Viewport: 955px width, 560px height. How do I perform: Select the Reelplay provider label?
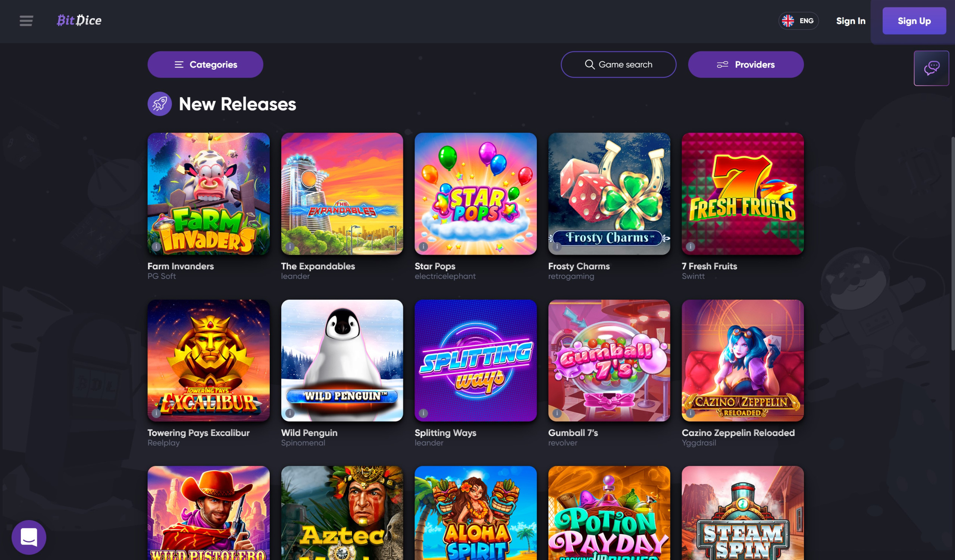164,443
